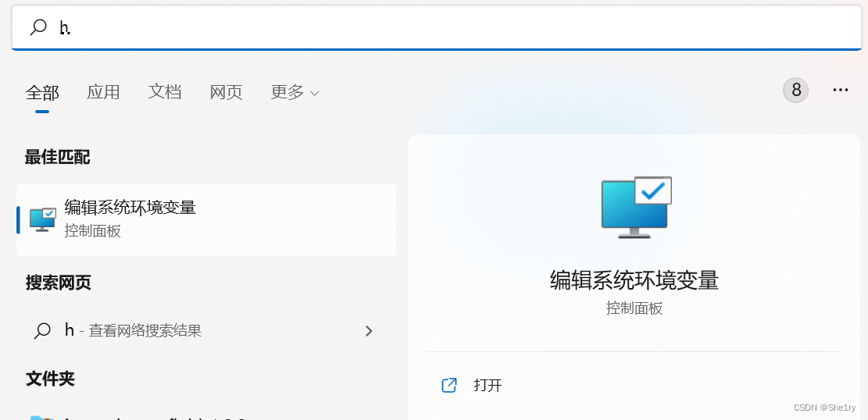Open 'h - 查看网络搜索结果' web search
Viewport: 868px width, 420px height.
coord(206,331)
